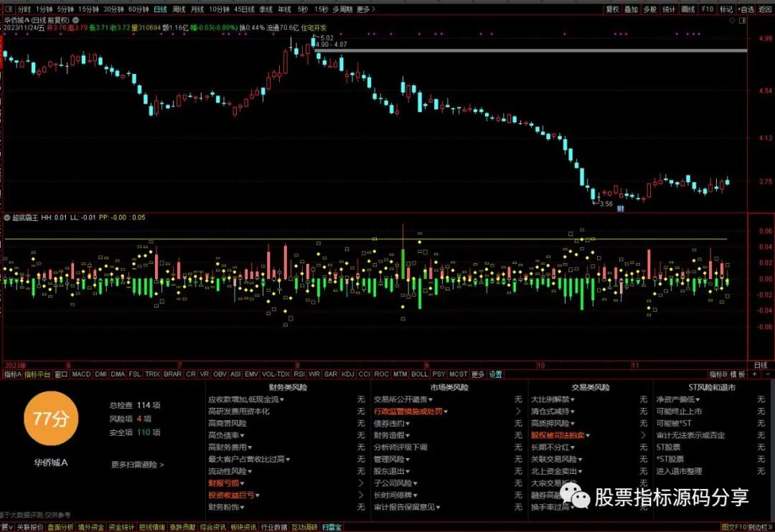Screen dimensions: 775x532
Task: Click the 财 marker below the price low
Action: click(x=620, y=209)
